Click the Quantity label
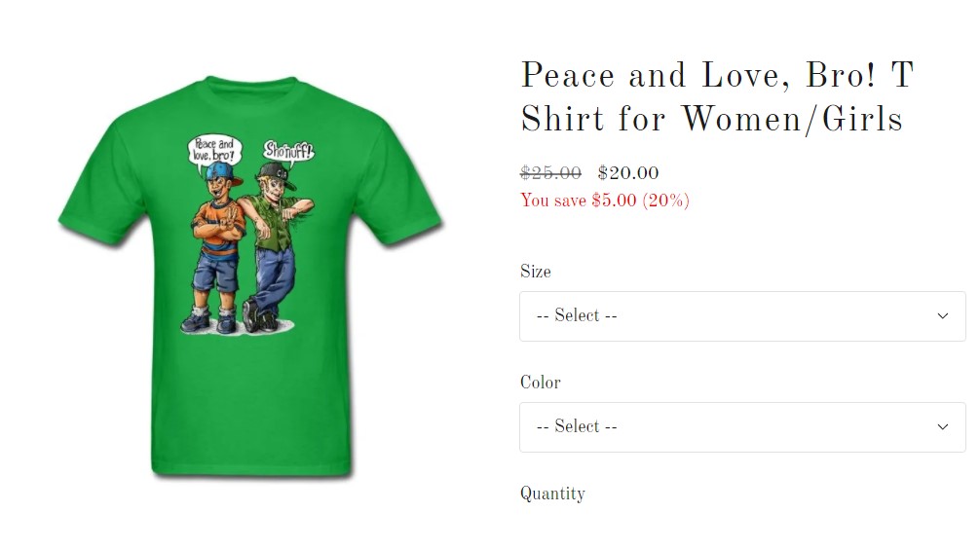This screenshot has width=980, height=549. [552, 494]
